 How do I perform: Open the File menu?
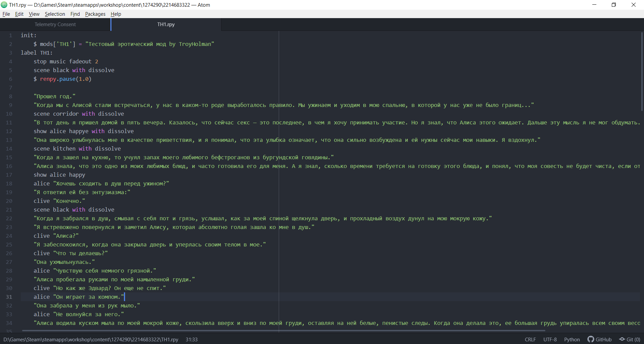click(6, 14)
